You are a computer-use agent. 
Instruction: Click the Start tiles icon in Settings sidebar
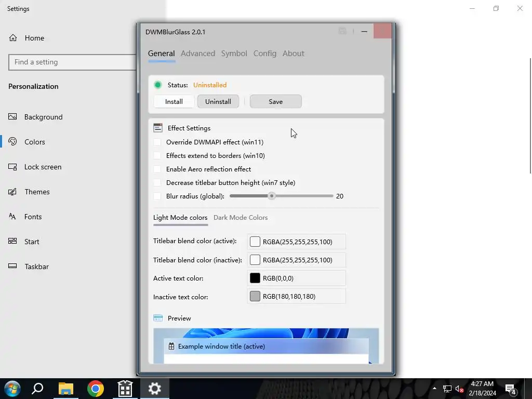point(12,241)
